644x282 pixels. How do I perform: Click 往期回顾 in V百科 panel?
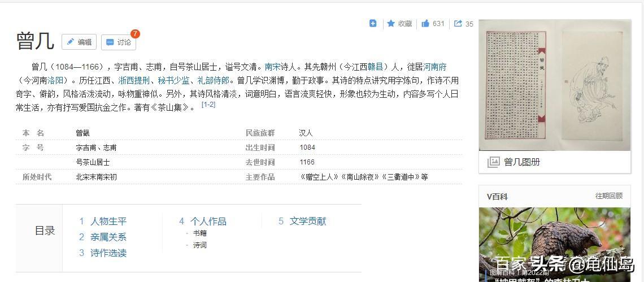(608, 196)
